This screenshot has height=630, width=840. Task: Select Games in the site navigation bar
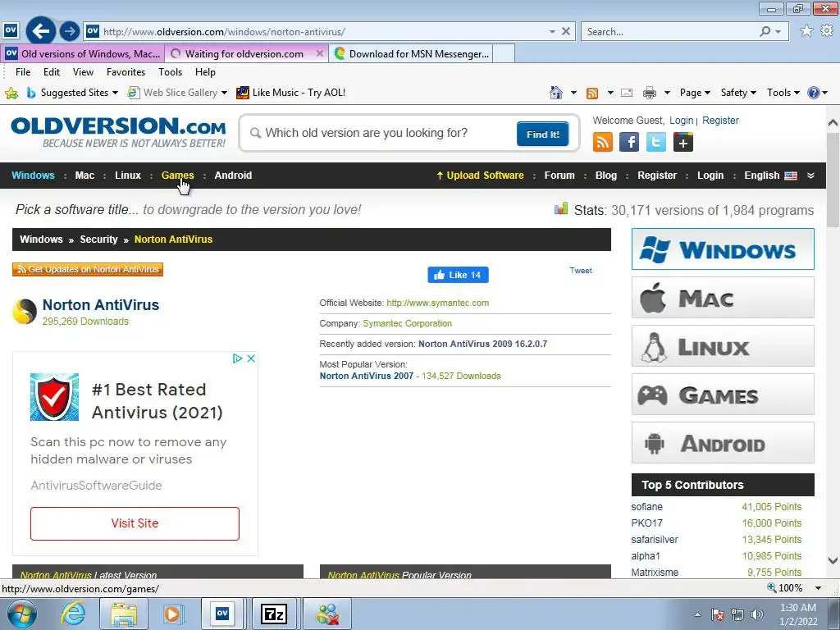click(x=177, y=176)
